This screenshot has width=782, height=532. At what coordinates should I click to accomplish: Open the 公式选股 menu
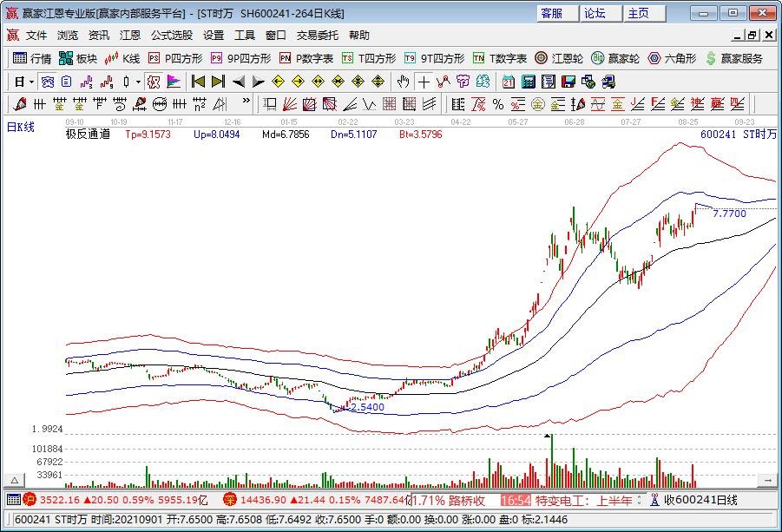pos(172,35)
